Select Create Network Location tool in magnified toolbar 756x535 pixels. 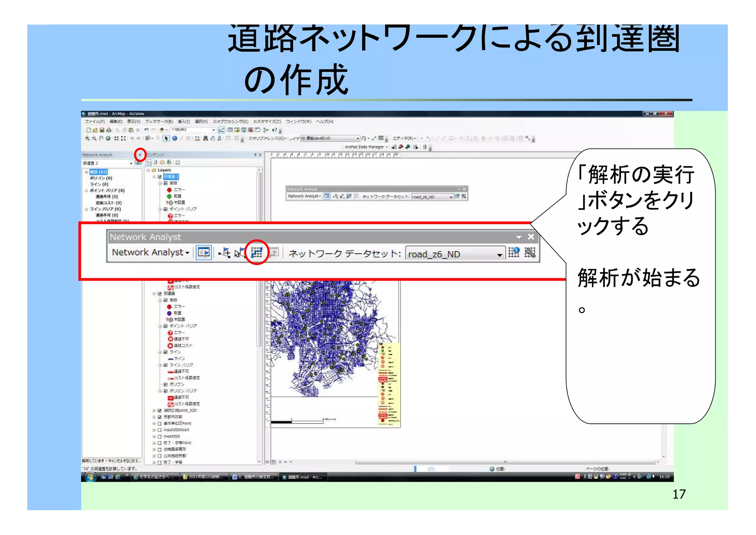coord(224,253)
